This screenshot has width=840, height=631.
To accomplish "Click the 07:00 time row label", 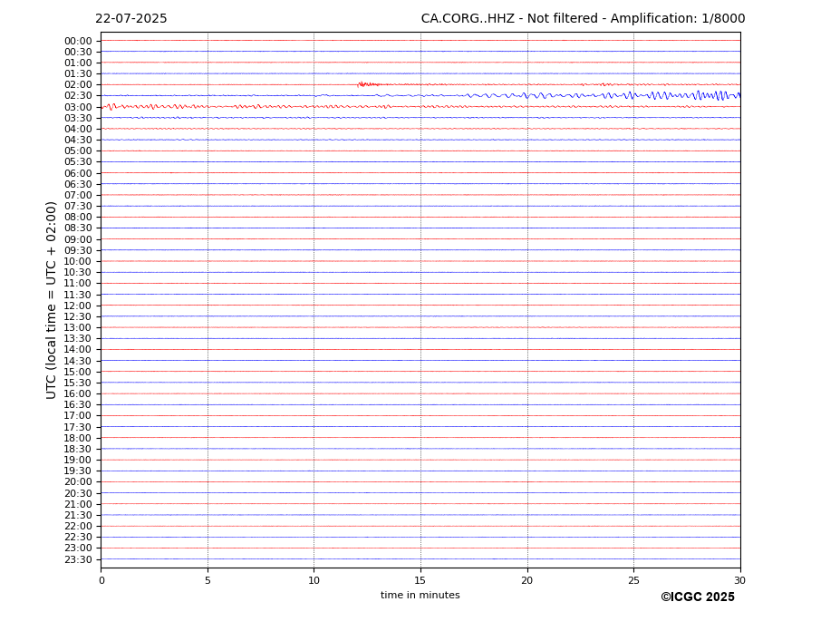I will 78,195.
